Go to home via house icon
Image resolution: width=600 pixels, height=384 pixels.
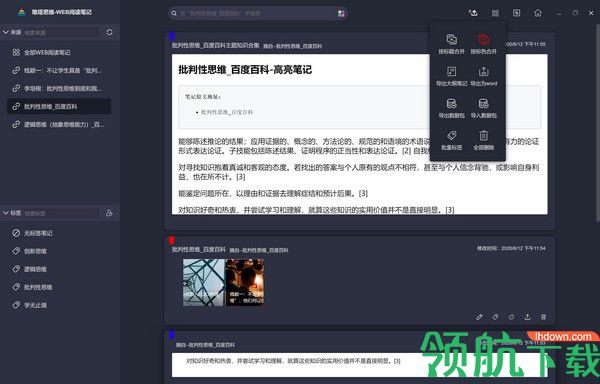[538, 13]
